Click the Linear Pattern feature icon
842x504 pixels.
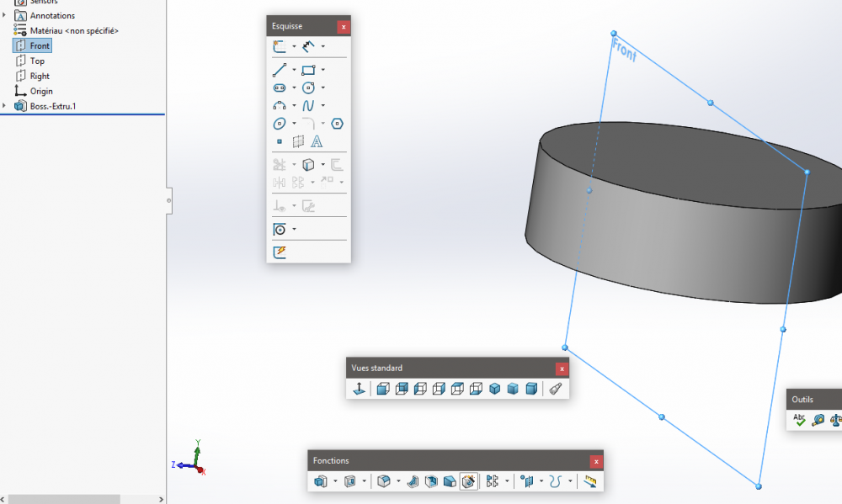point(493,481)
